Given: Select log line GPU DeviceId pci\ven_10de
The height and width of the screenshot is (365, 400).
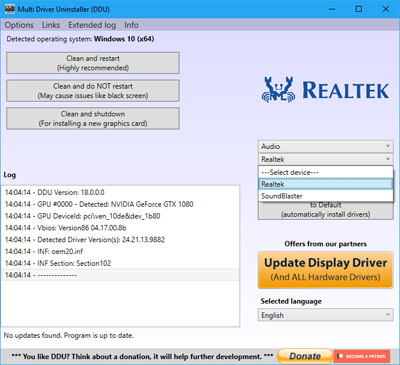Looking at the screenshot, I should pyautogui.click(x=120, y=216).
